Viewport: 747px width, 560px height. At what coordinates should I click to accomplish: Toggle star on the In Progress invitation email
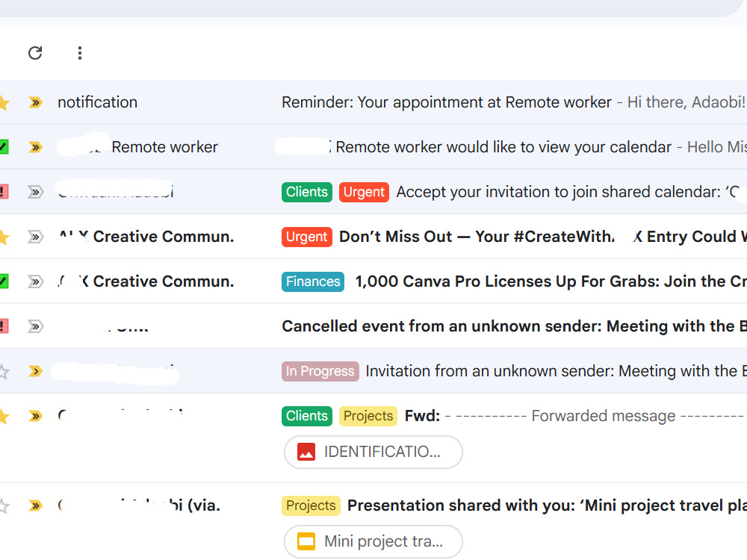pyautogui.click(x=4, y=371)
